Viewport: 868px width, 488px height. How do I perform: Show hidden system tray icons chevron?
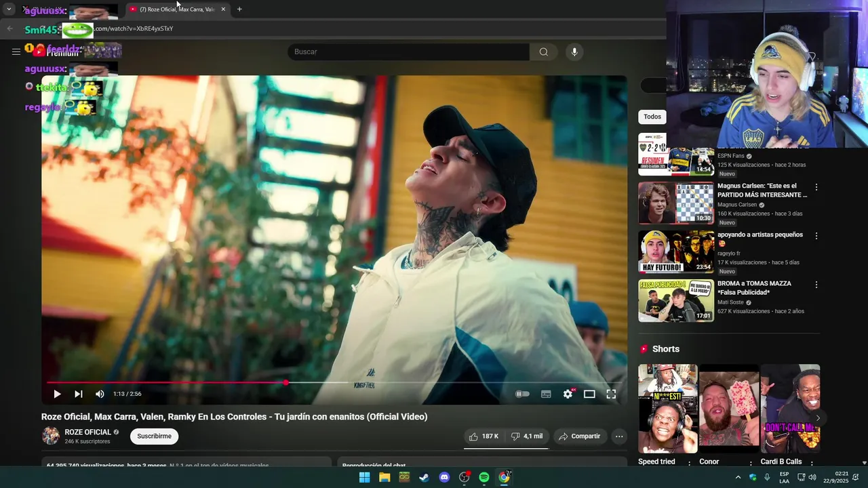(738, 477)
